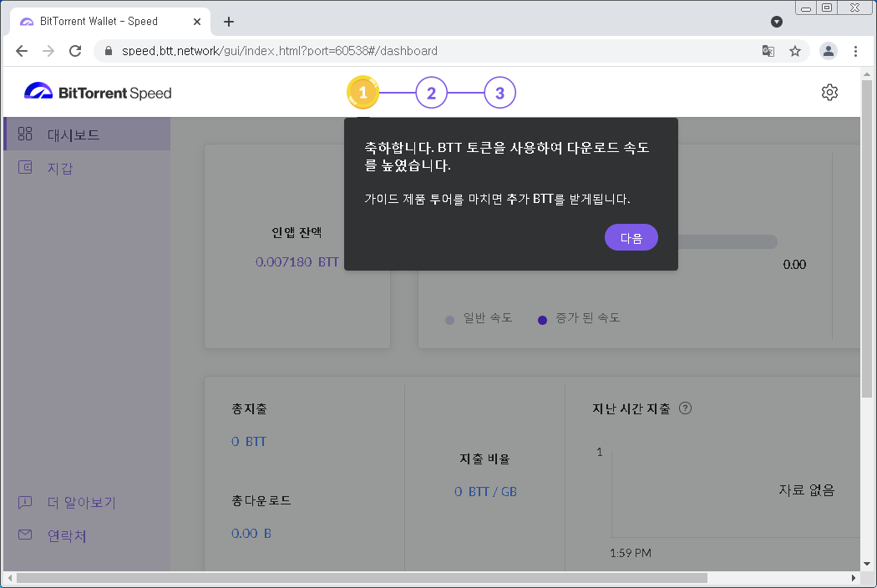877x588 pixels.
Task: Open 대시보드 in sidebar
Action: point(87,134)
